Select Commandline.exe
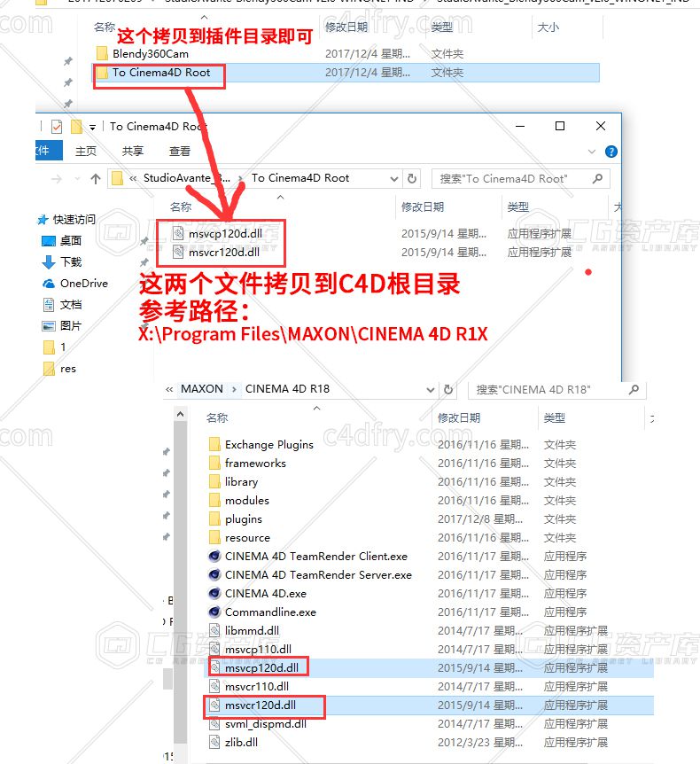700x764 pixels. pyautogui.click(x=262, y=612)
